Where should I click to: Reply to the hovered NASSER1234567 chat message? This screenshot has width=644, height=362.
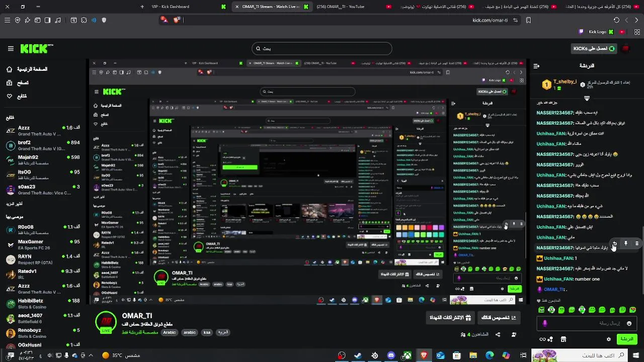[614, 243]
